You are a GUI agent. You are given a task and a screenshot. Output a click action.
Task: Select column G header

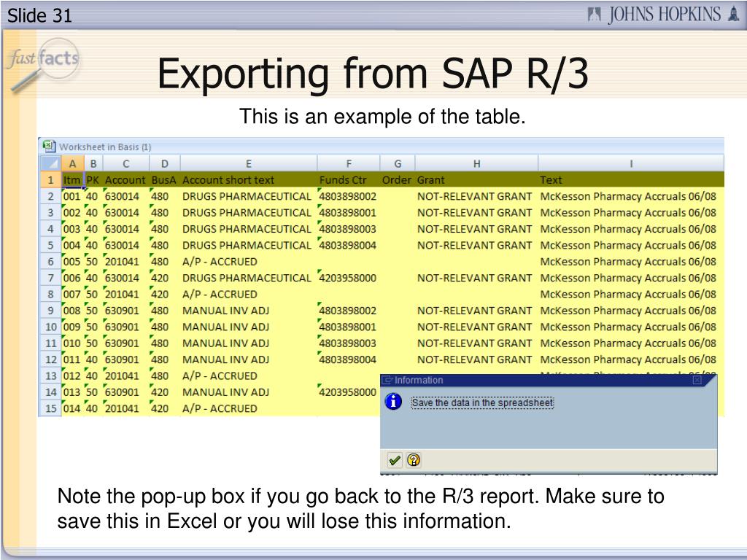pos(398,163)
